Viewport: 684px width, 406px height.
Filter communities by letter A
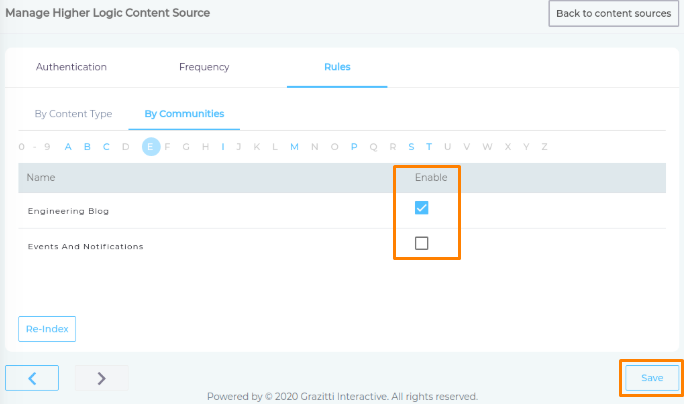pos(68,147)
